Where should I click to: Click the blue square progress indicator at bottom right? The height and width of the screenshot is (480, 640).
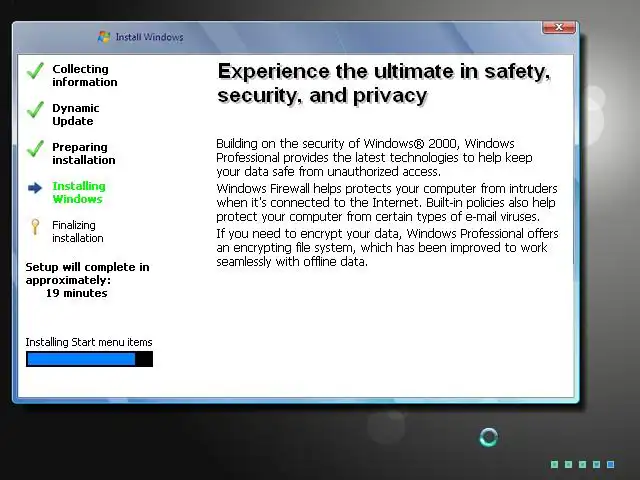pyautogui.click(x=611, y=464)
